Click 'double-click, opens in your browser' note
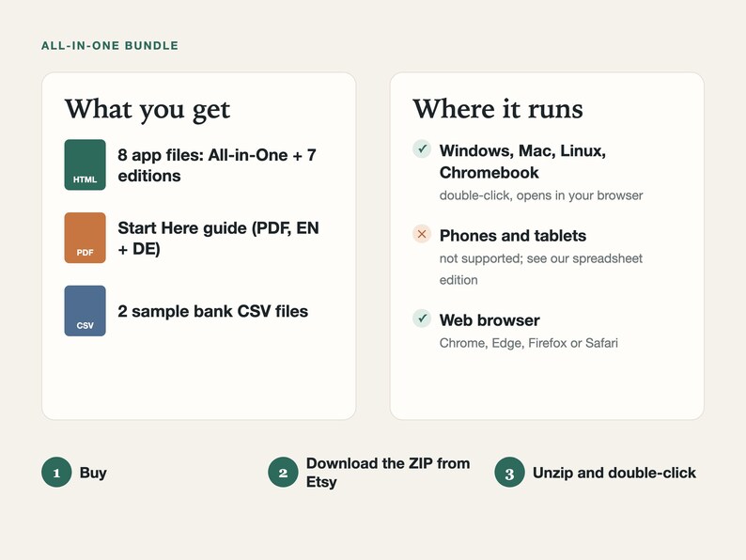Image resolution: width=746 pixels, height=560 pixels. tap(541, 195)
